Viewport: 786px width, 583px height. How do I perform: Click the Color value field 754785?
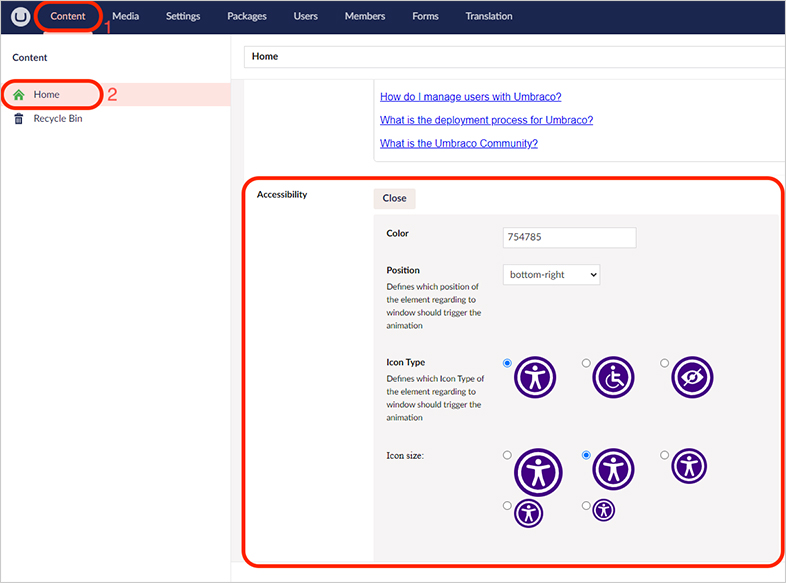point(569,237)
